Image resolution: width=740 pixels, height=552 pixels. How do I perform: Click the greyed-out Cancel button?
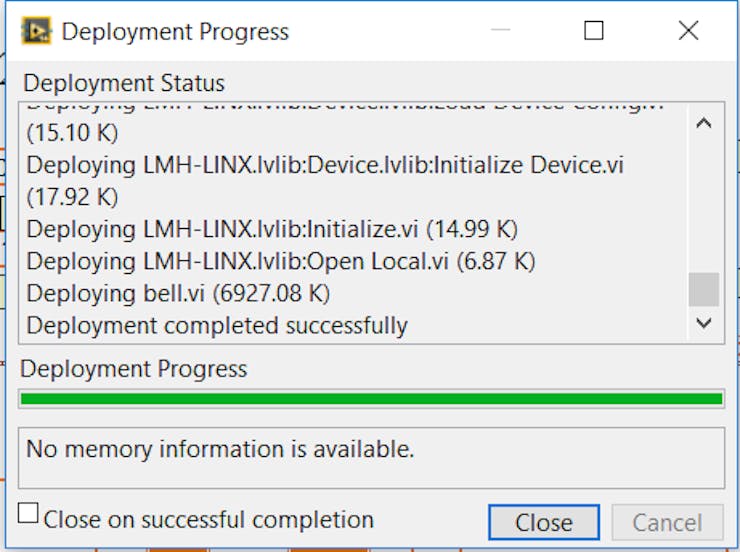point(667,522)
